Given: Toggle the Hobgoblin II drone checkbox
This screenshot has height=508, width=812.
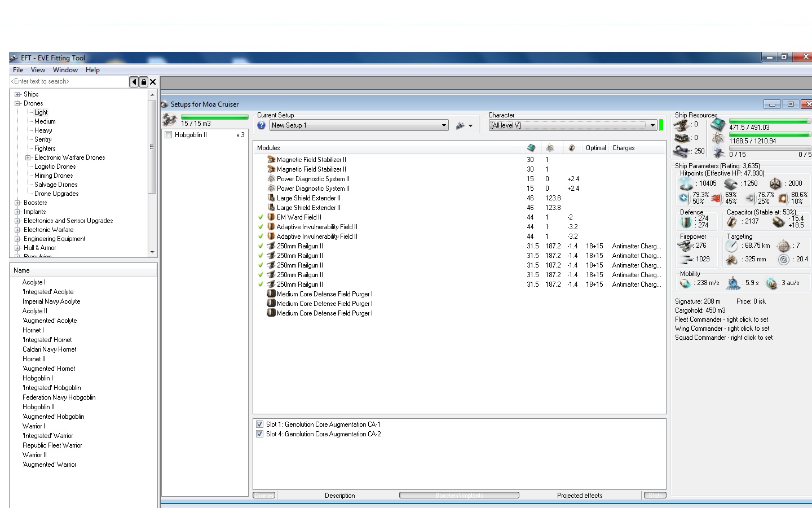Looking at the screenshot, I should pyautogui.click(x=168, y=135).
